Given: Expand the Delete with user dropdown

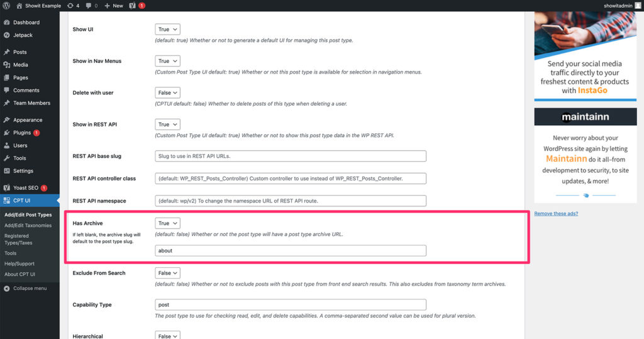Looking at the screenshot, I should pyautogui.click(x=167, y=92).
